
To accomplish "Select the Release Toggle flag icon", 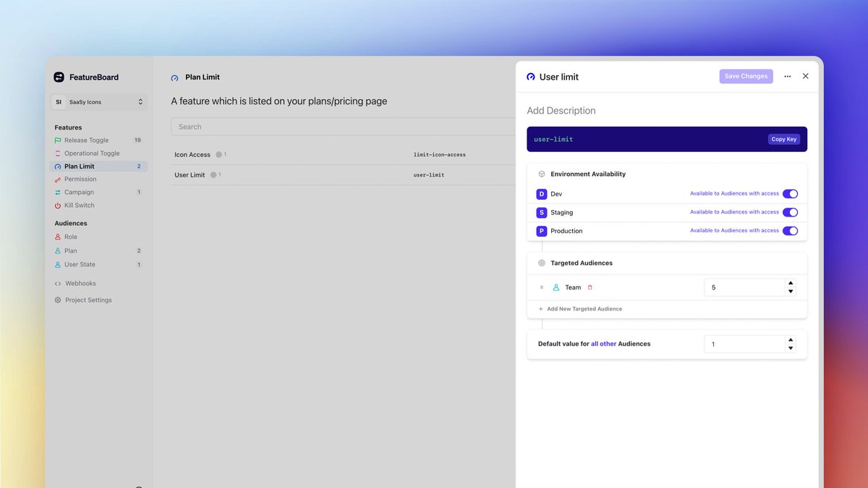I will (56, 140).
